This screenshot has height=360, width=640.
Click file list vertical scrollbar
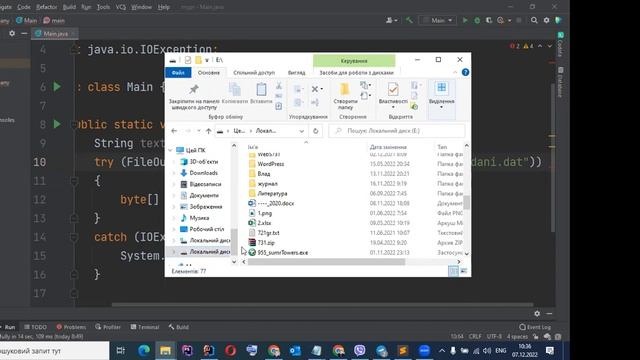(x=467, y=202)
